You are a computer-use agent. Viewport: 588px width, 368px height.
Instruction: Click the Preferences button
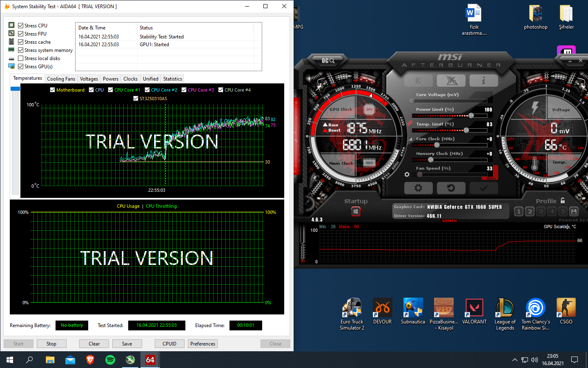203,344
